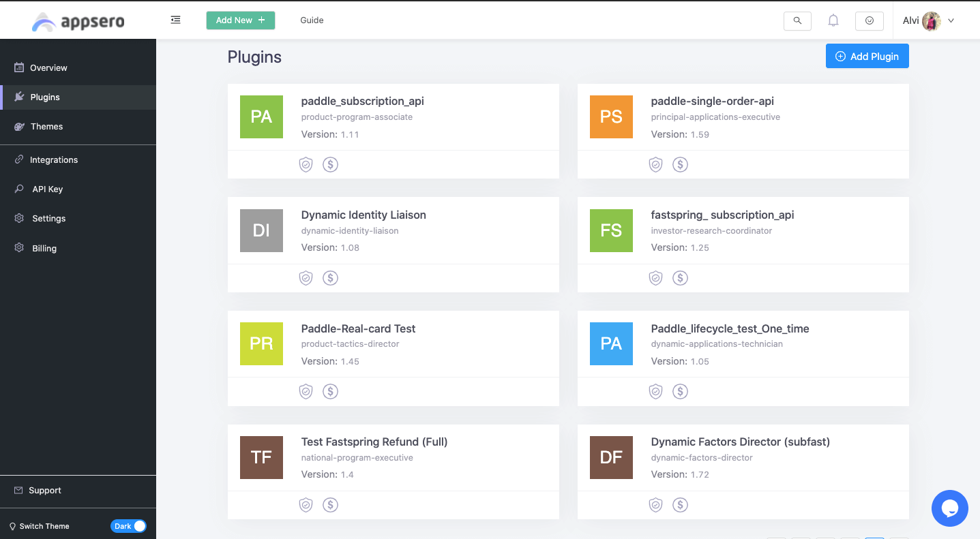Click the shield icon under Paddle_lifecycle_test_One_time
Screen dimensions: 980x539
pyautogui.click(x=656, y=392)
